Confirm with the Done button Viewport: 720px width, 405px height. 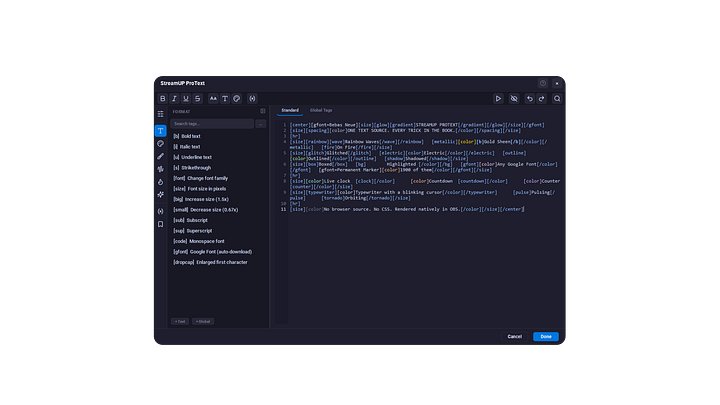point(546,337)
